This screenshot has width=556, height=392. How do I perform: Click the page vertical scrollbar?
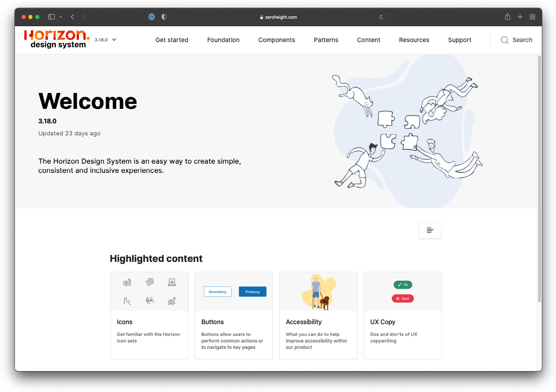point(539,179)
